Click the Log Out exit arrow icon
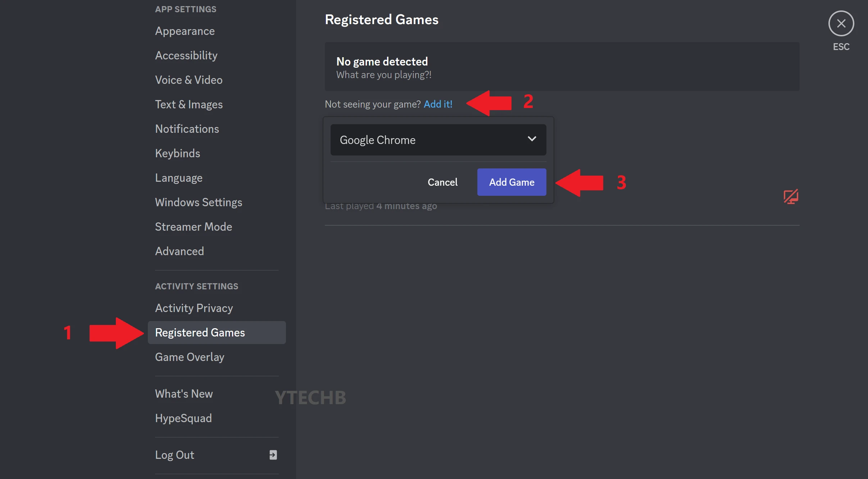Screen dimensions: 868x479 [273, 455]
